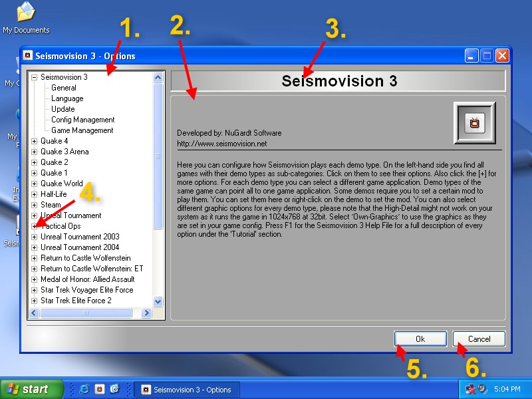
Task: Expand the Unreal Tournament 2004 node
Action: [x=35, y=247]
